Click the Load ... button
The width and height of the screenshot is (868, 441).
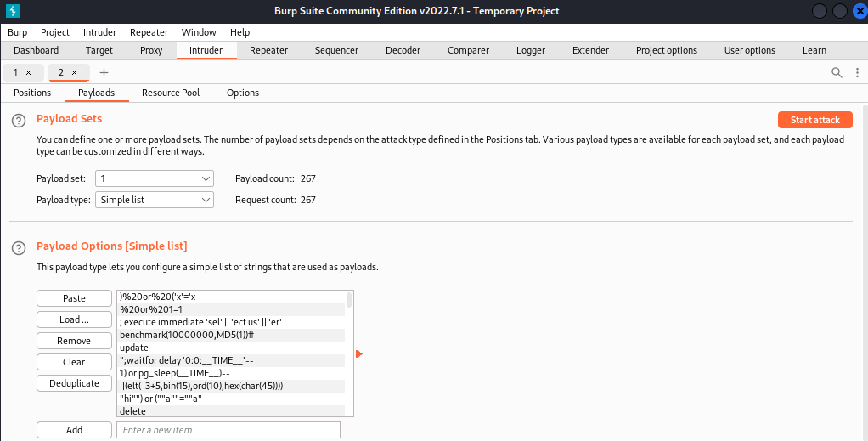pos(74,319)
